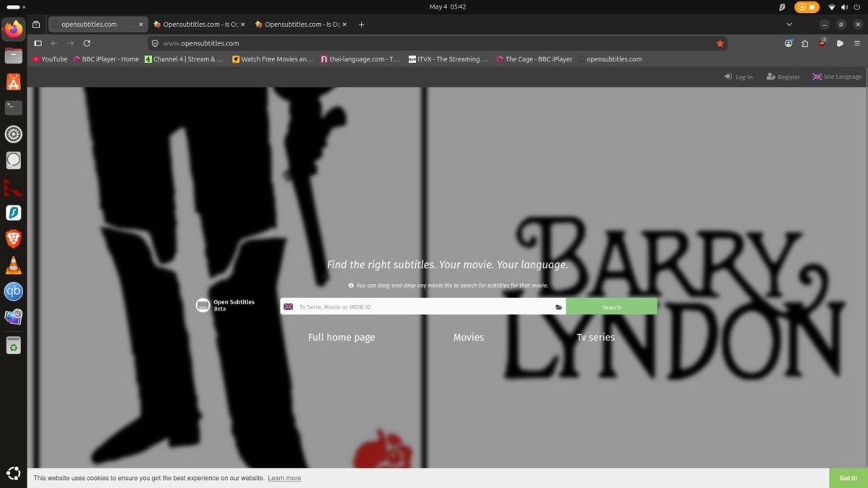Click the subtitle search input field
This screenshot has width=868, height=488.
[424, 307]
